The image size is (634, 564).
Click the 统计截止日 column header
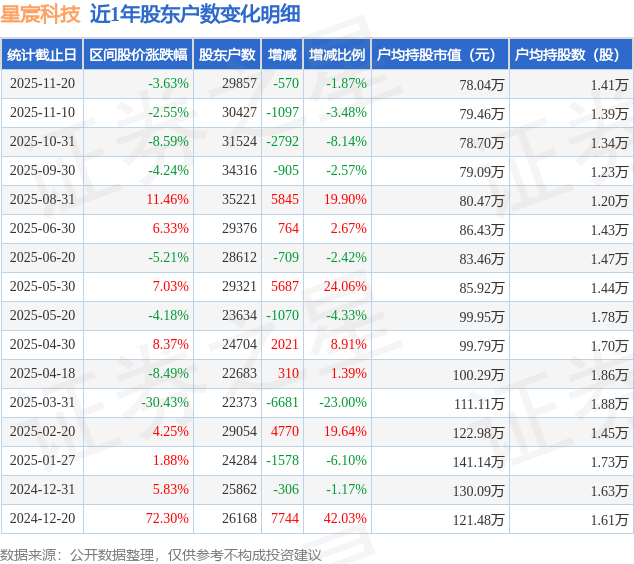(x=42, y=55)
